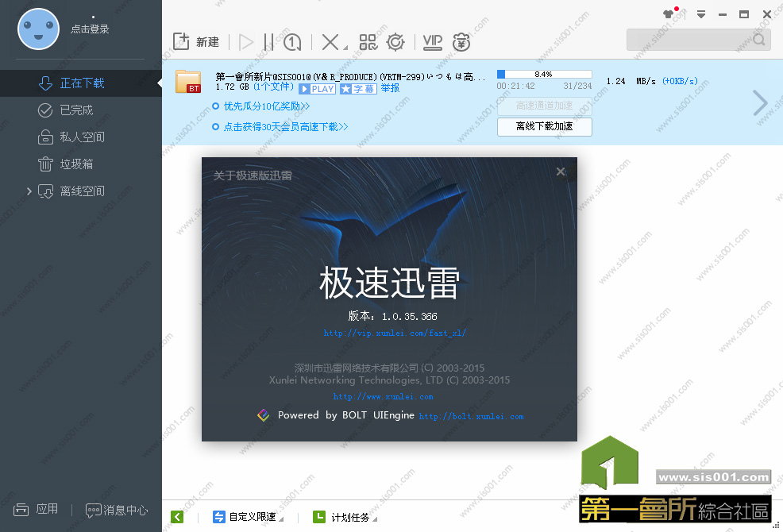The height and width of the screenshot is (532, 783).
Task: Click the 1.24 MB/s download speed text
Action: [x=631, y=81]
